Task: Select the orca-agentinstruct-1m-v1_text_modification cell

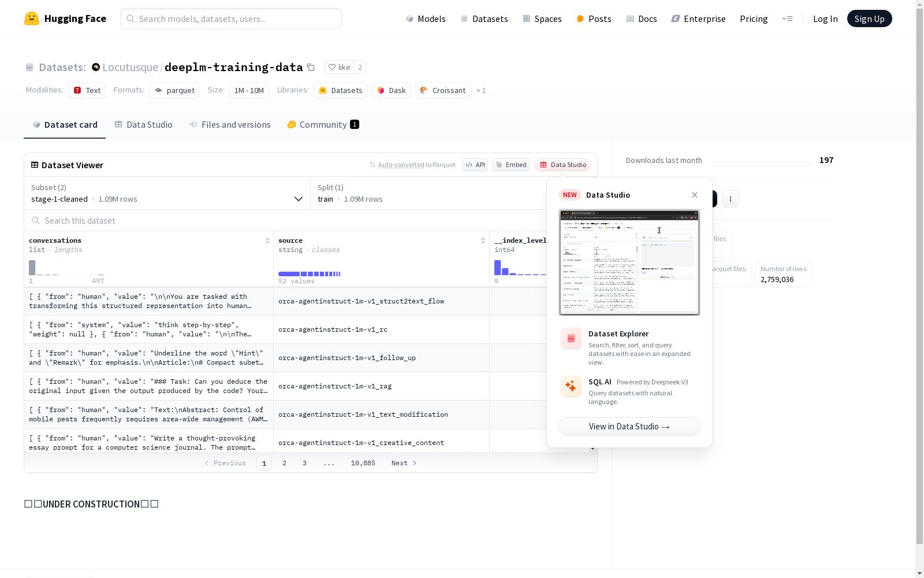Action: (381, 414)
